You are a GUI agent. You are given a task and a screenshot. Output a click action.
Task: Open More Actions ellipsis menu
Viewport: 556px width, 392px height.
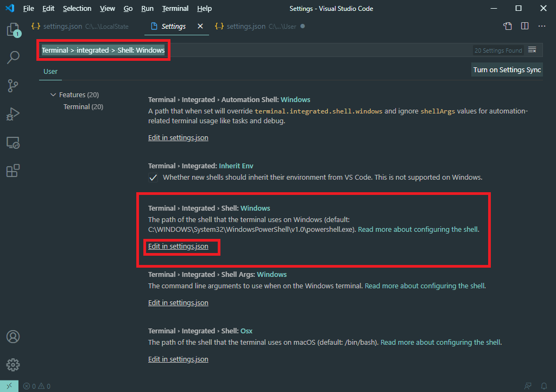(542, 26)
